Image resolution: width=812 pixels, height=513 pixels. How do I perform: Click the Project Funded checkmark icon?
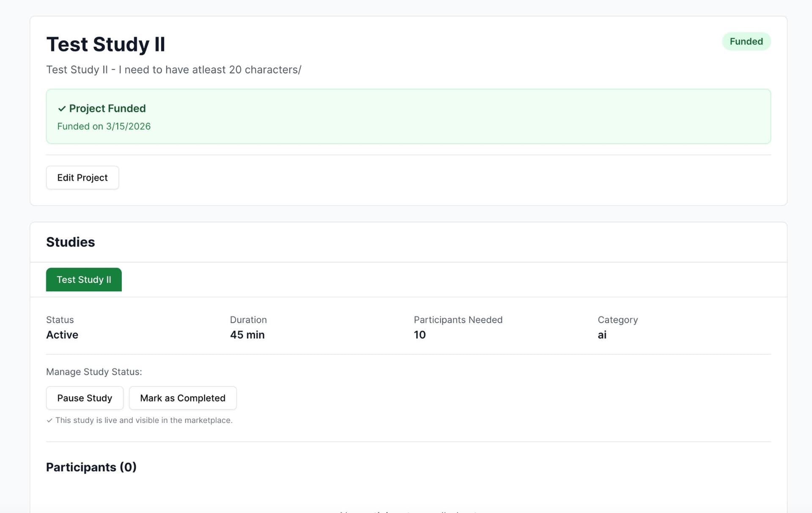(62, 109)
